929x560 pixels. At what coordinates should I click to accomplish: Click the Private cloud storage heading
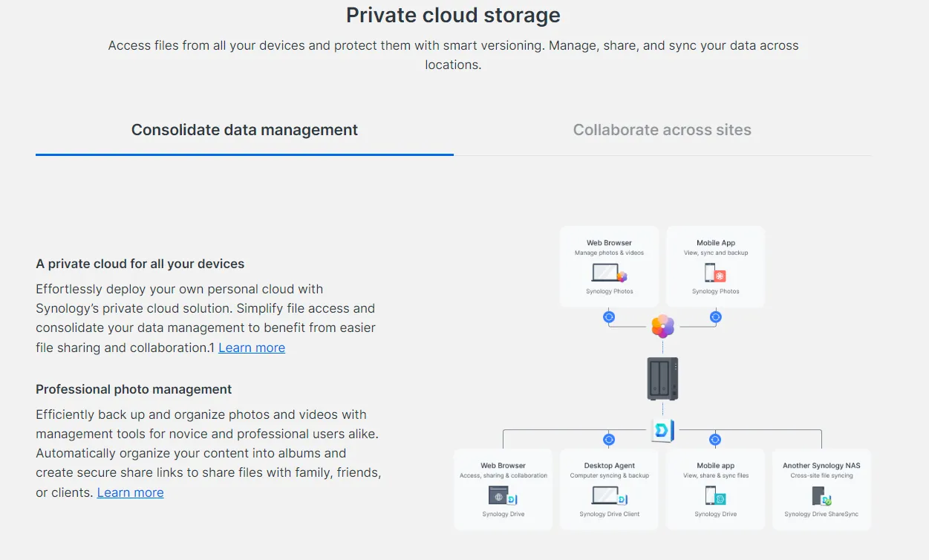coord(453,15)
